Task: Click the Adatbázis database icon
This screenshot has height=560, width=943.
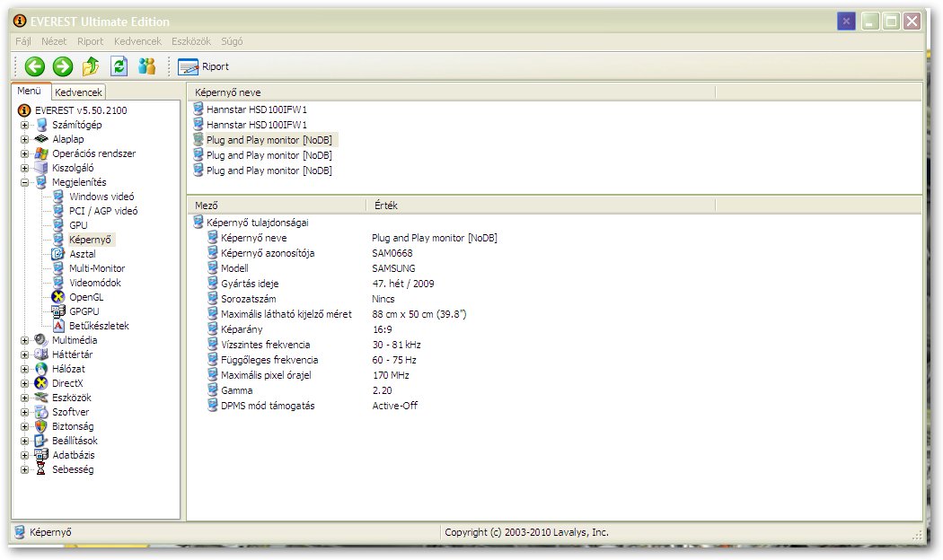Action: tap(41, 456)
